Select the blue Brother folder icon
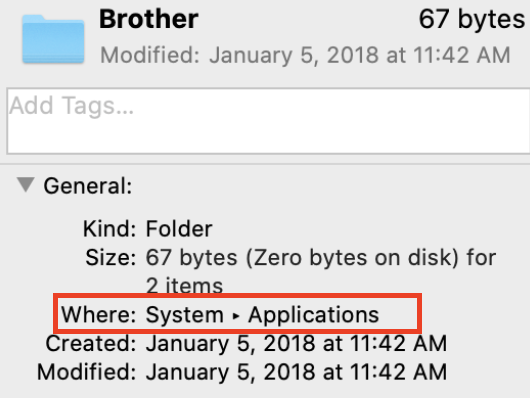530x398 pixels. (53, 39)
